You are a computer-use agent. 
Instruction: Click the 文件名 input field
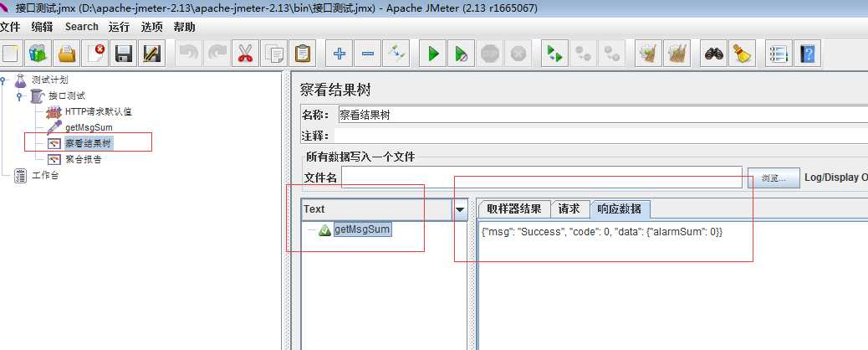point(541,178)
